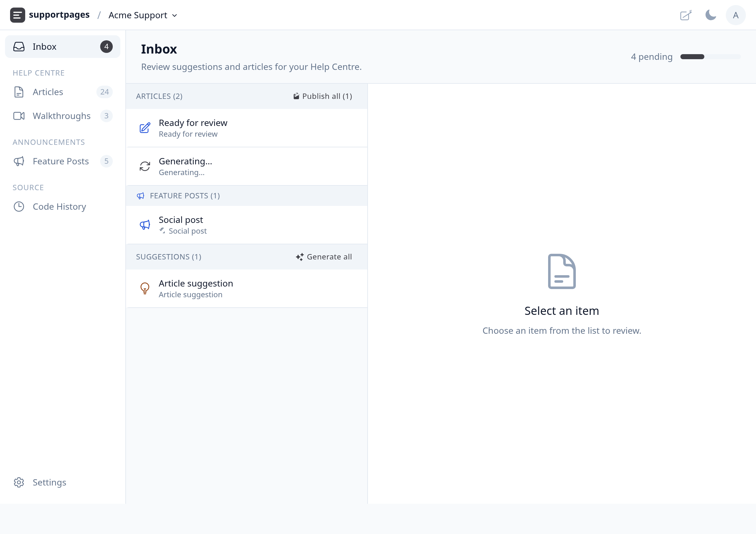Image resolution: width=756 pixels, height=534 pixels.
Task: Click the '4 pending' status text
Action: [652, 57]
